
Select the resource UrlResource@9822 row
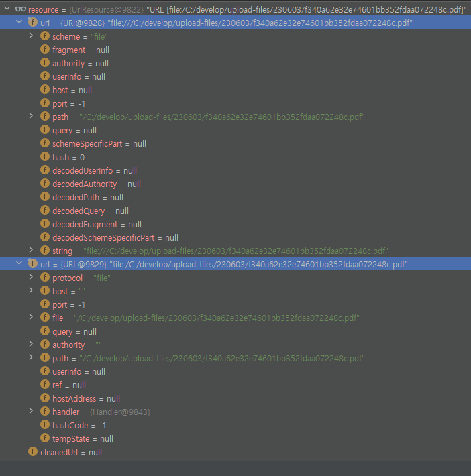coord(235,9)
